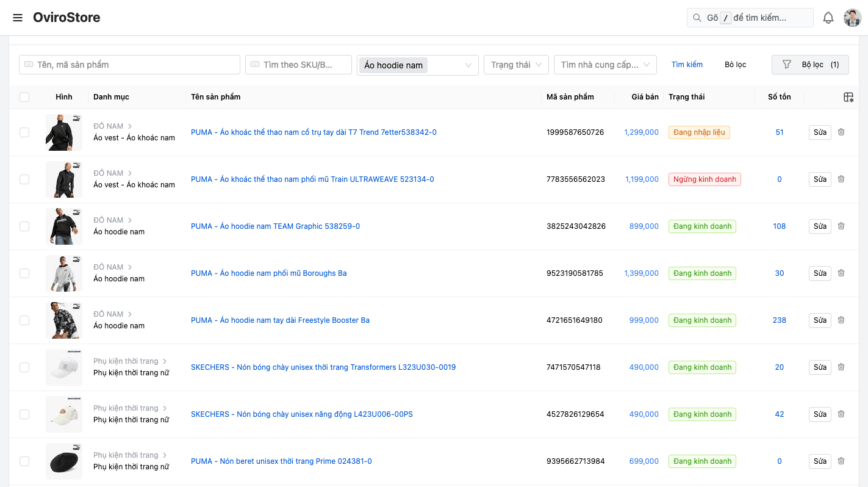The image size is (868, 487).
Task: Click the magnifier icon in search box
Action: pyautogui.click(x=697, y=18)
